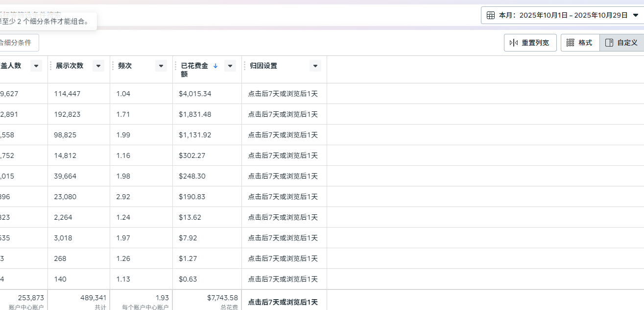Click the bold 归因设置 value in totals row
This screenshot has width=644, height=310.
(x=283, y=302)
